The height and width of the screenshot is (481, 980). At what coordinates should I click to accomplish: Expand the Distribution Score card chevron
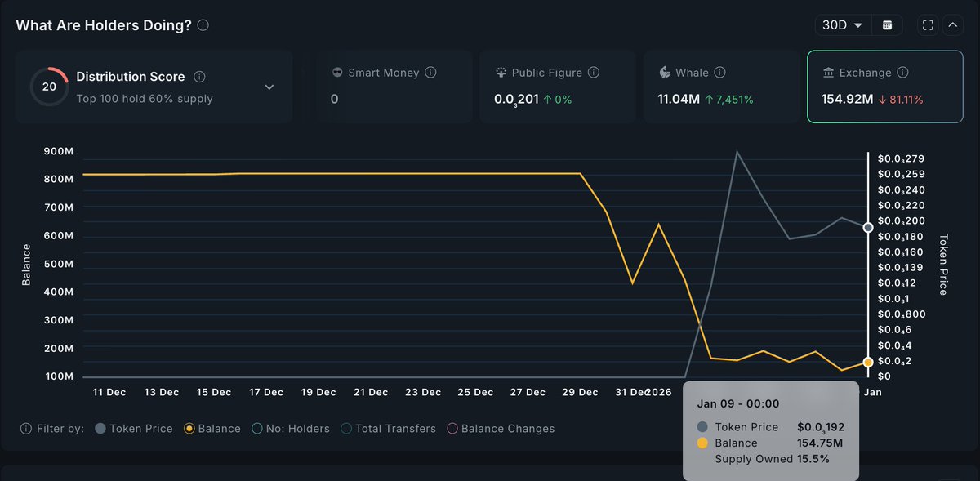click(269, 86)
